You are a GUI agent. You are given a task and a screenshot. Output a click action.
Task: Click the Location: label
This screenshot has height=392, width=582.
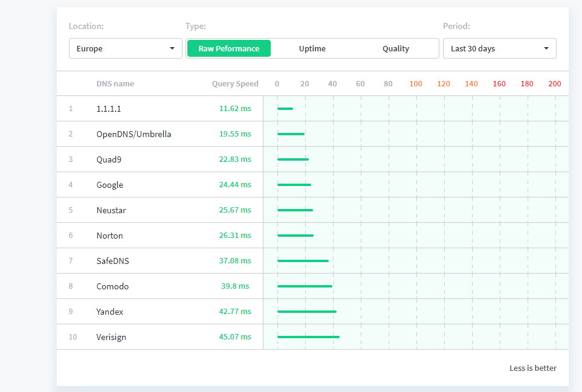pos(86,26)
